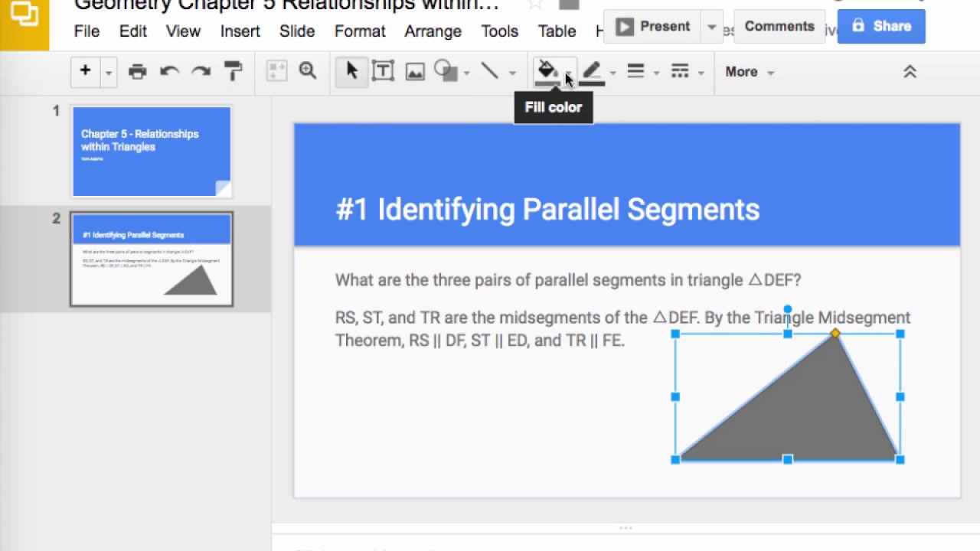
Task: Open the Insert menu
Action: pos(240,31)
